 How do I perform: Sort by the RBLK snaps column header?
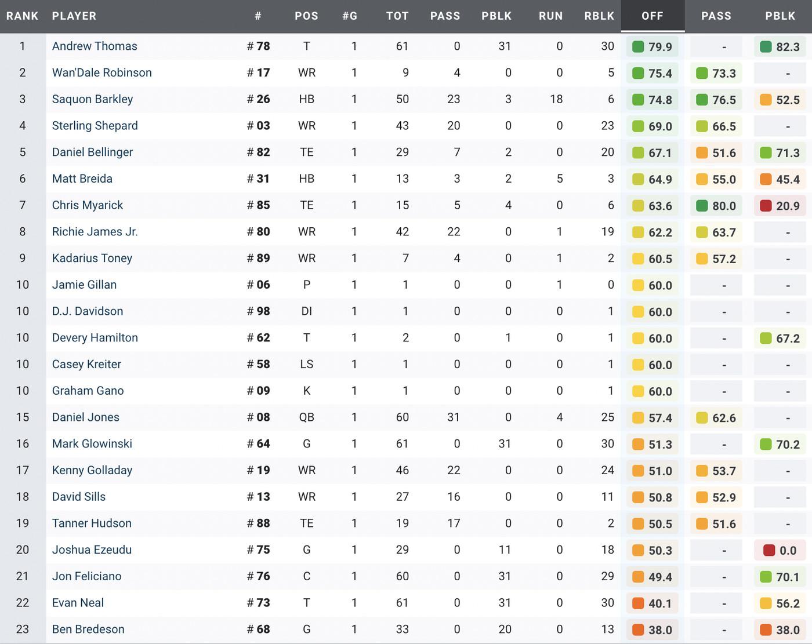(599, 16)
